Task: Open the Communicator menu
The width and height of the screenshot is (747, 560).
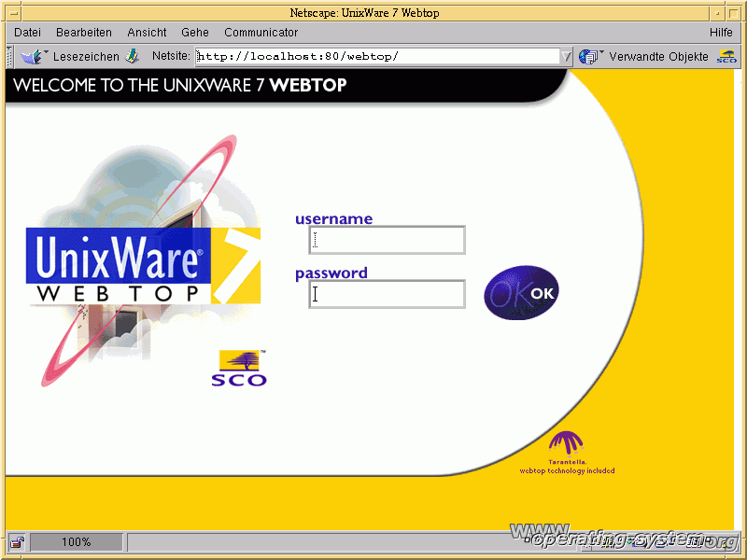Action: click(261, 33)
